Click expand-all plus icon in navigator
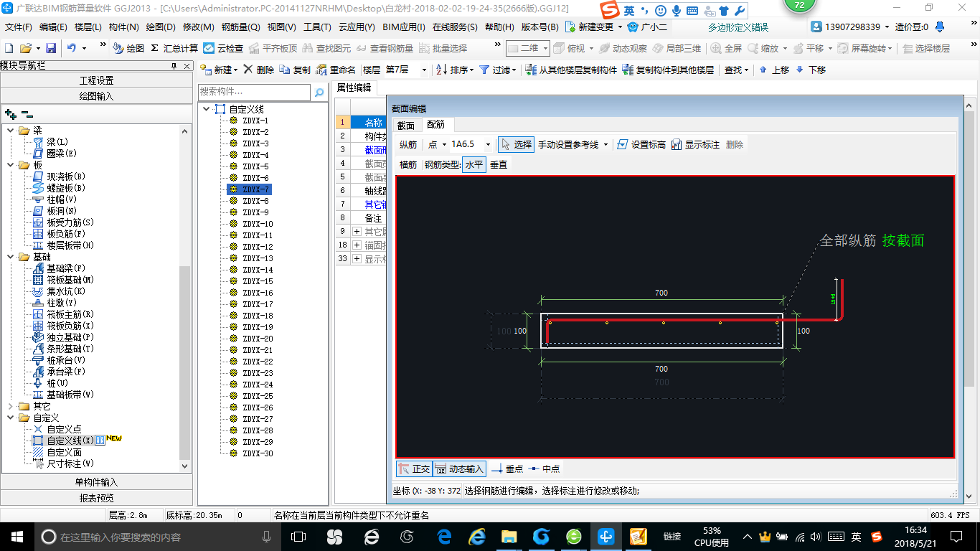The width and height of the screenshot is (980, 551). pos(11,113)
